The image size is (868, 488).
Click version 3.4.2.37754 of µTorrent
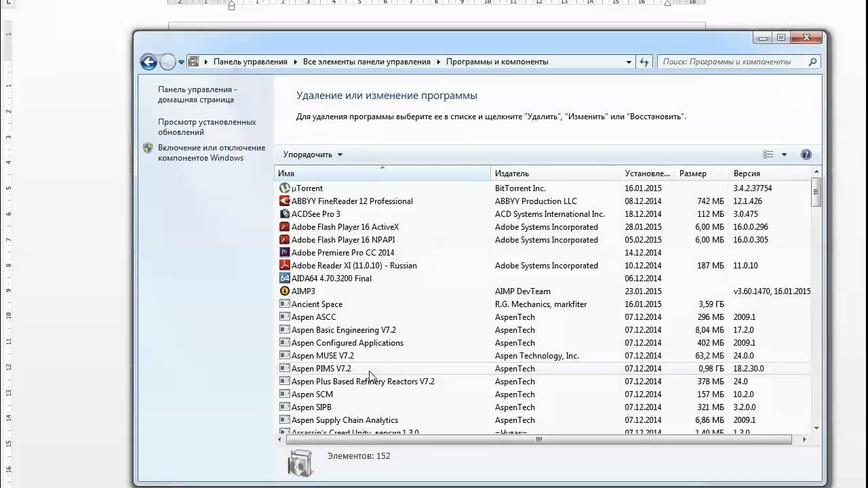tap(753, 188)
